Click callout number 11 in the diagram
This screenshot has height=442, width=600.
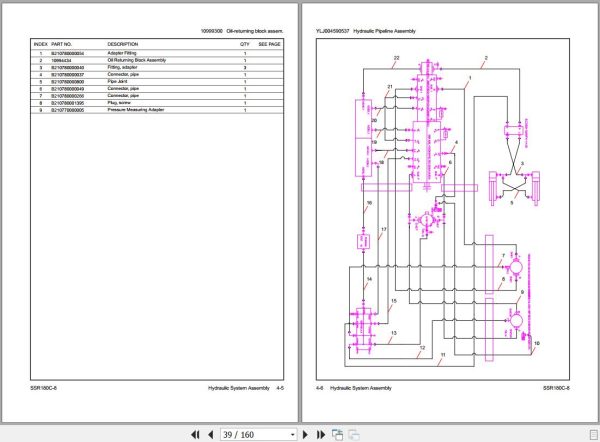[x=443, y=355]
